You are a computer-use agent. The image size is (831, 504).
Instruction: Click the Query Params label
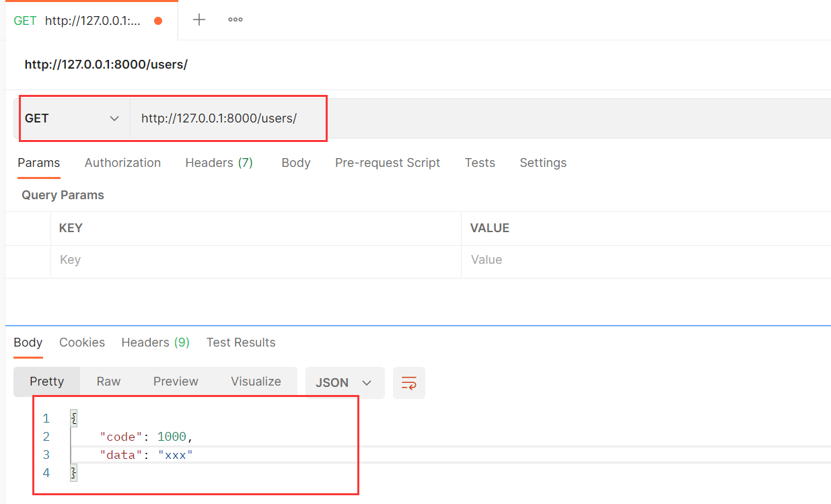click(63, 195)
